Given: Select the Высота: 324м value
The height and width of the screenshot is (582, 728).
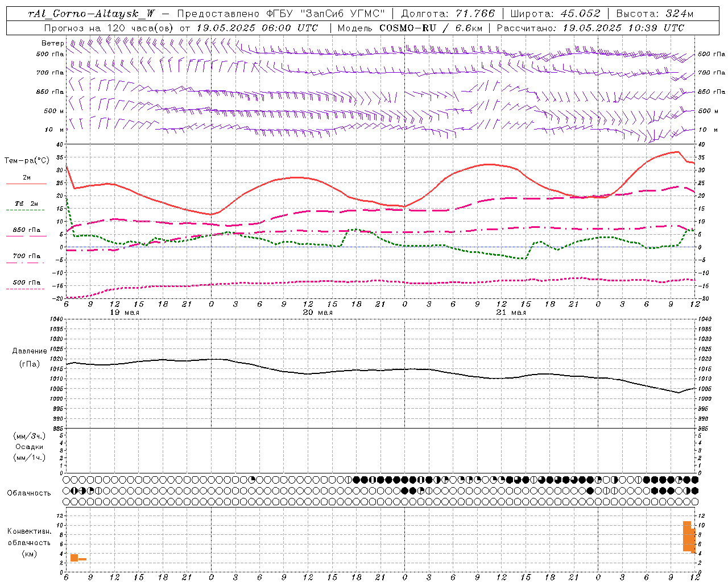Looking at the screenshot, I should pos(655,14).
